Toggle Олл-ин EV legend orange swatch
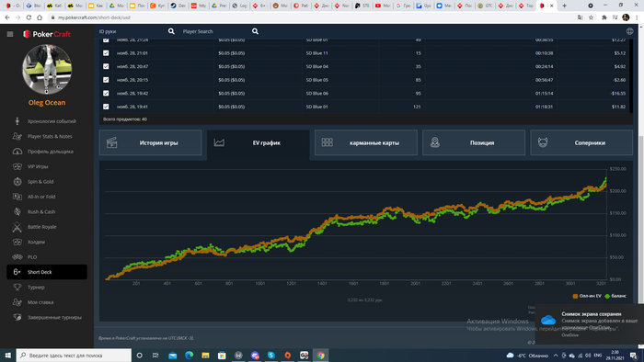Image resolution: width=644 pixels, height=362 pixels. pos(575,296)
